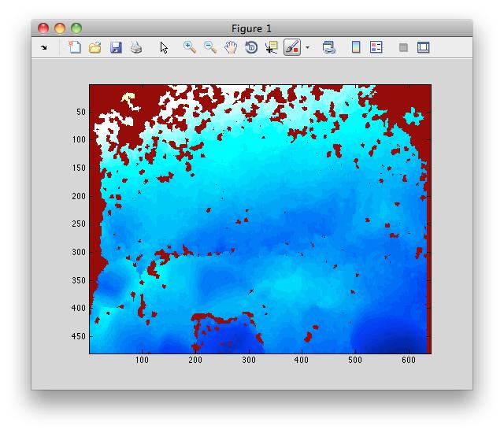
Task: Enable the Rotate 3D tool
Action: pyautogui.click(x=251, y=47)
